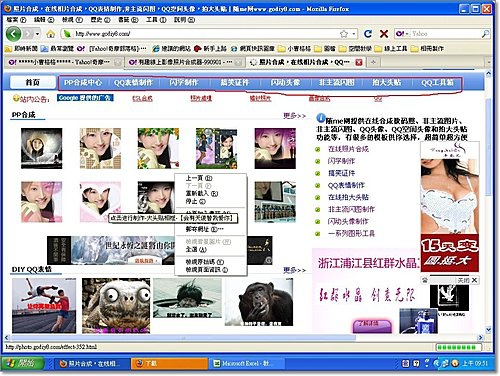Click the green Back arrow button
This screenshot has width=500, height=376.
14,34
